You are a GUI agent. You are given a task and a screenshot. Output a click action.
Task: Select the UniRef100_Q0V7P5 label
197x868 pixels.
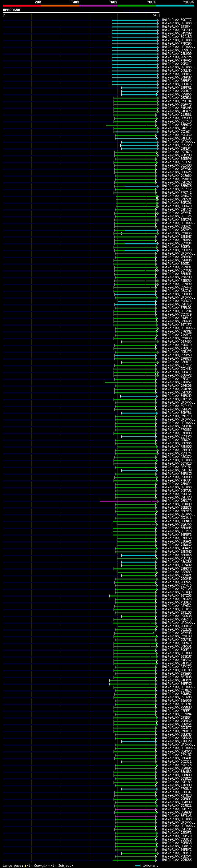177,57
